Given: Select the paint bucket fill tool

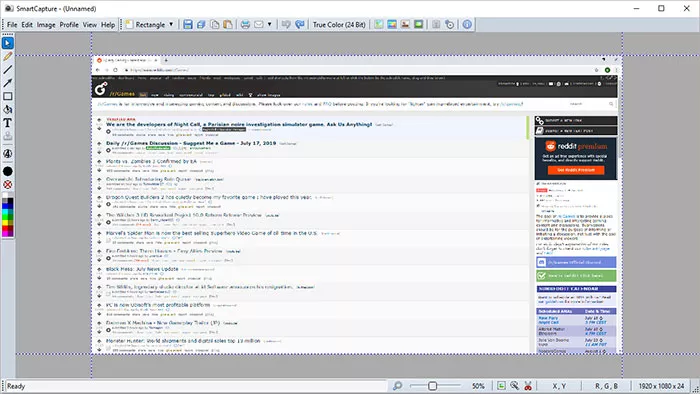Looking at the screenshot, I should (x=8, y=110).
